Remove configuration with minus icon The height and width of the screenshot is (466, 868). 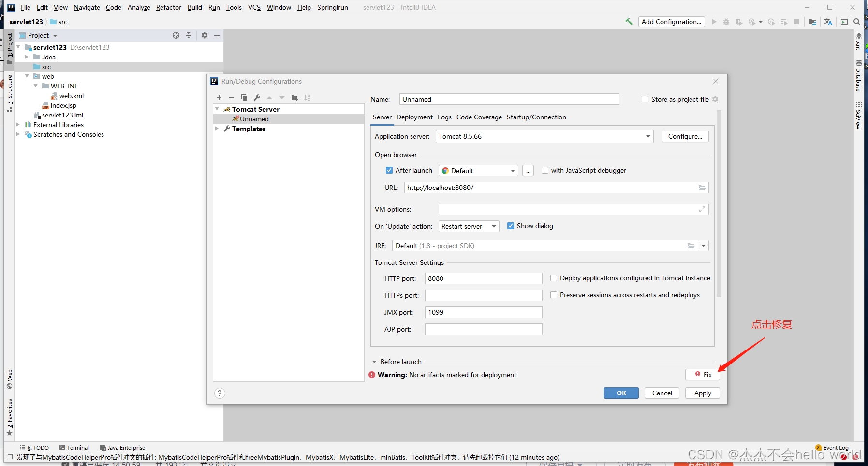pyautogui.click(x=232, y=98)
